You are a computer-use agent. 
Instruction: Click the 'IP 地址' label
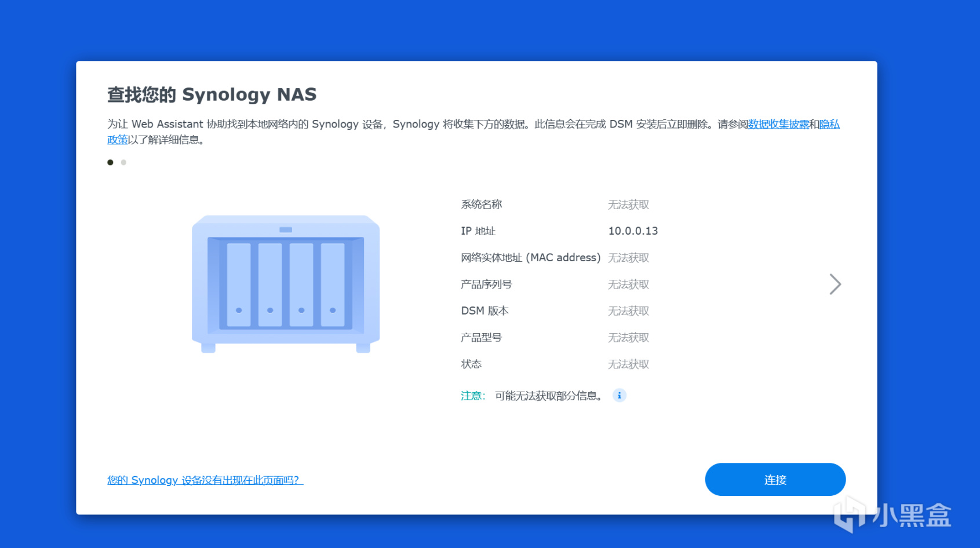[478, 231]
